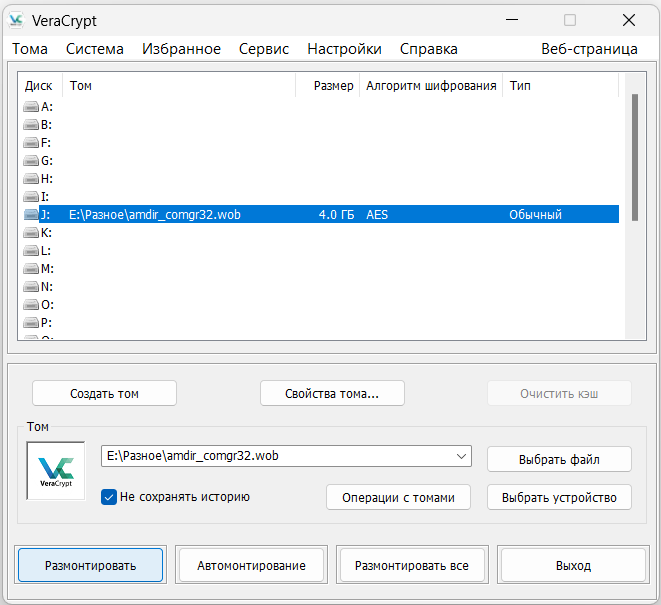The image size is (661, 605).
Task: Click the 'Выбрать устройство' button
Action: (559, 497)
